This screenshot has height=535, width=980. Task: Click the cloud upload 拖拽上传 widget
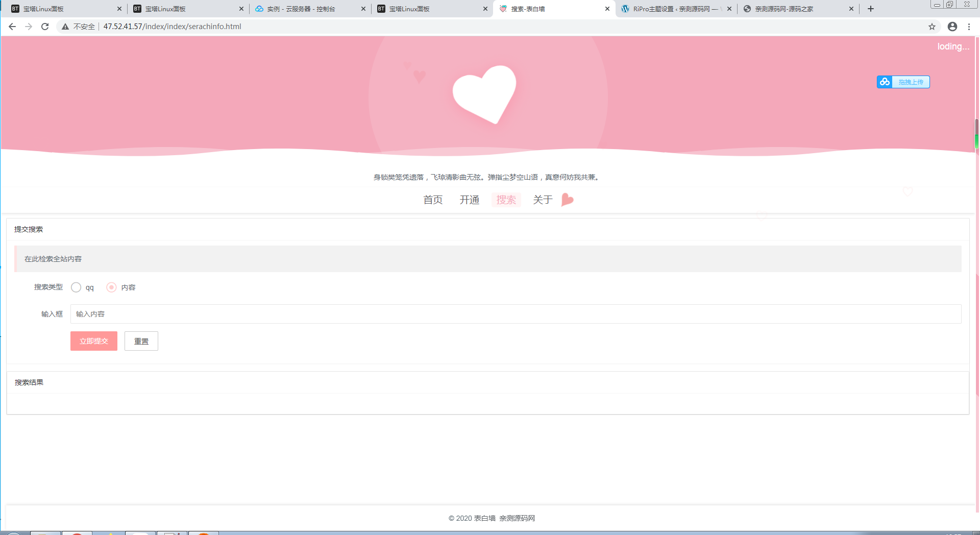coord(903,82)
